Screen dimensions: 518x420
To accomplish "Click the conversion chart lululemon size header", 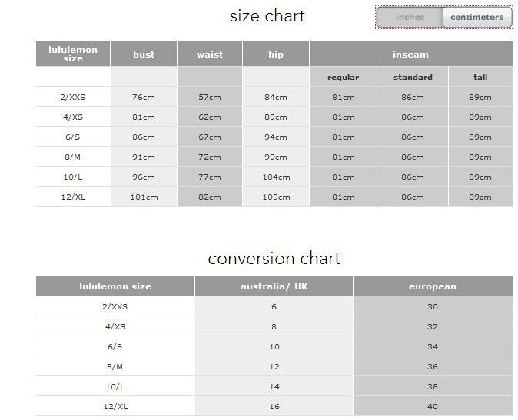I will (x=115, y=286).
